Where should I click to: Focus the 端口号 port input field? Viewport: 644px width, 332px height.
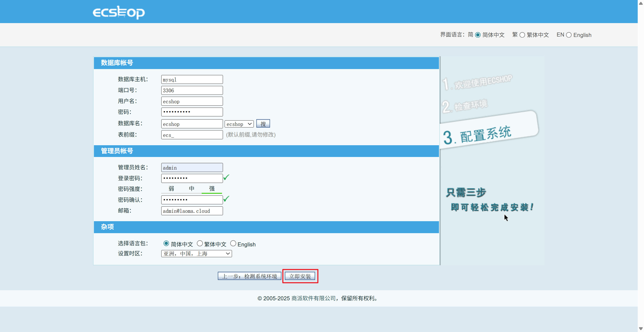(192, 90)
